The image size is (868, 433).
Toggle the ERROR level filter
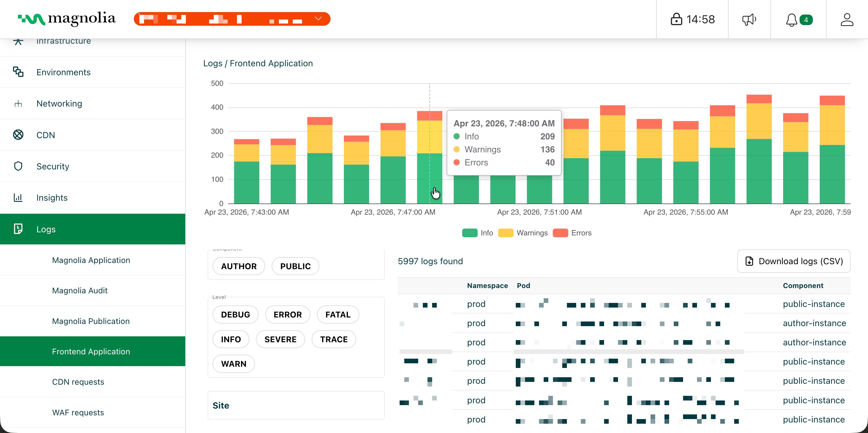pos(287,314)
